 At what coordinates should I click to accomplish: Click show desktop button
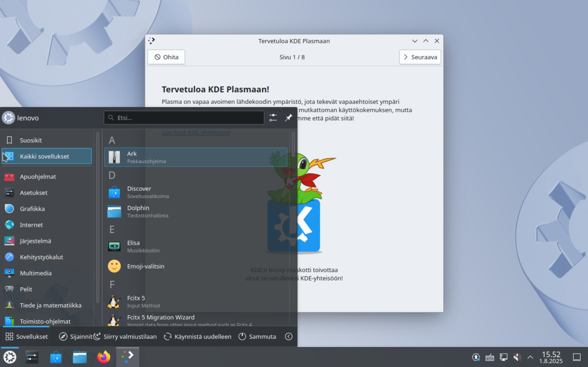point(577,357)
